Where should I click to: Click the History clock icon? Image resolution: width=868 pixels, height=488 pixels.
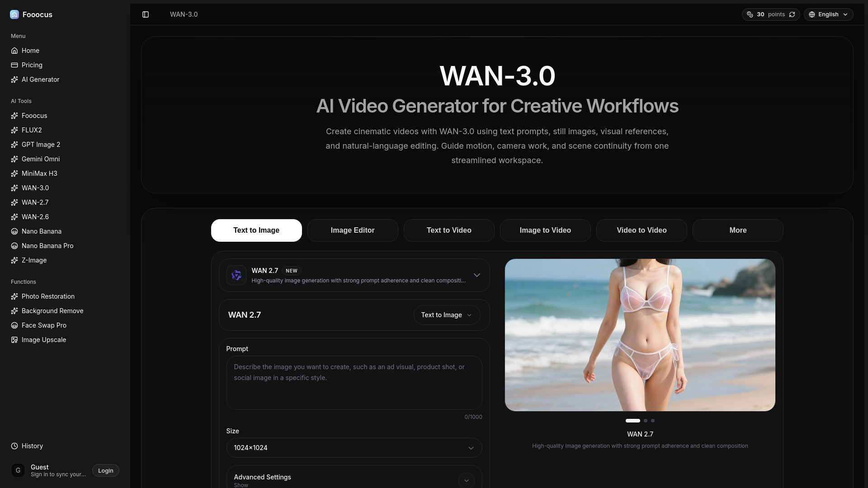[14, 446]
